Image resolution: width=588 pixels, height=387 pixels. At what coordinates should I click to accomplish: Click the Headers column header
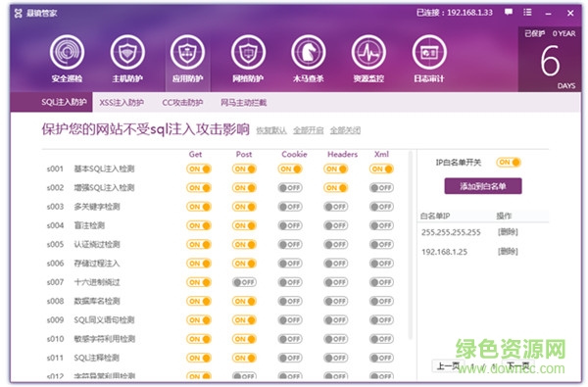click(342, 154)
